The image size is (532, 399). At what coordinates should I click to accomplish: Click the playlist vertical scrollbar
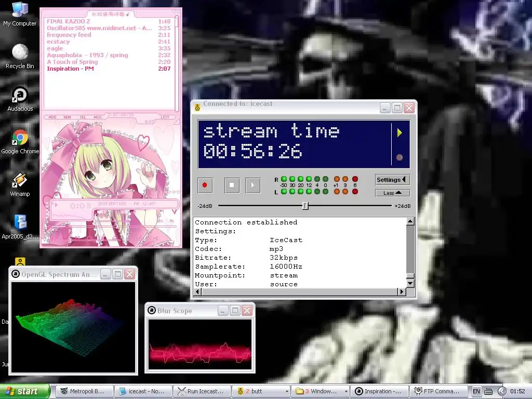[x=177, y=64]
